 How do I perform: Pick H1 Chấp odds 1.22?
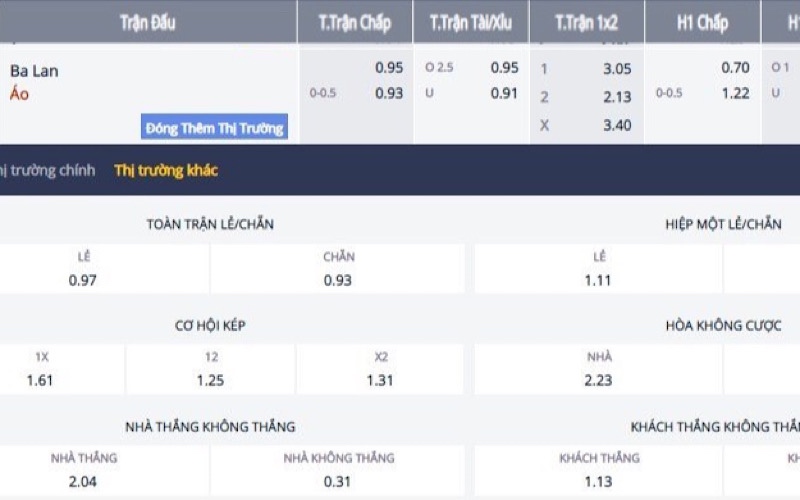coord(735,93)
